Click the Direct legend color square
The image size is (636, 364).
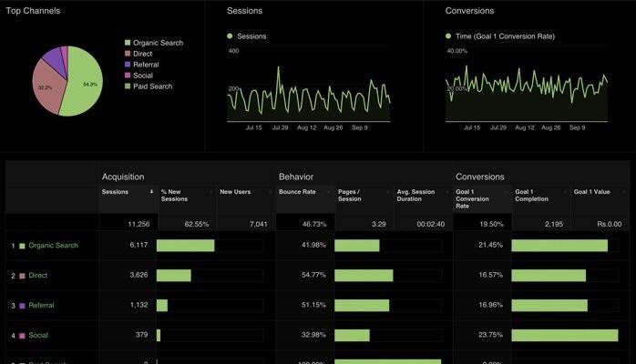tap(128, 54)
